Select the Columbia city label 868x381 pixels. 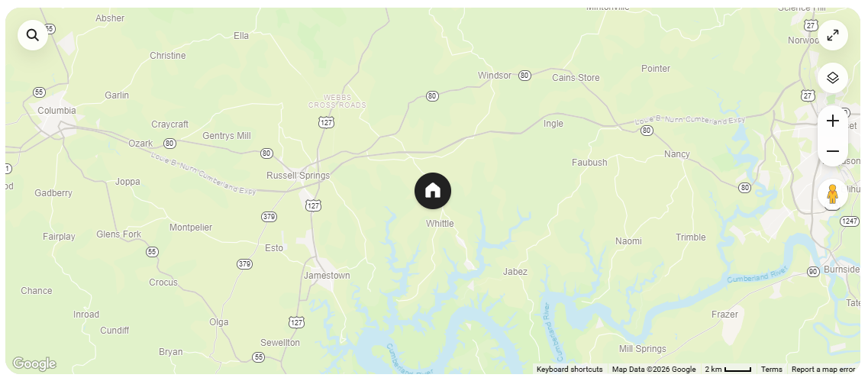(56, 111)
